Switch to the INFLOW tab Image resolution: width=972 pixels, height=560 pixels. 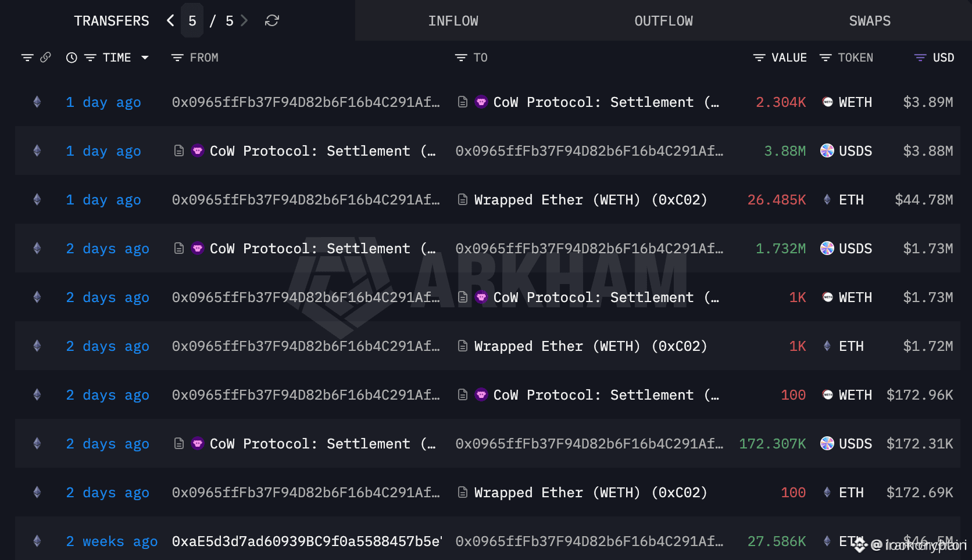coord(453,21)
